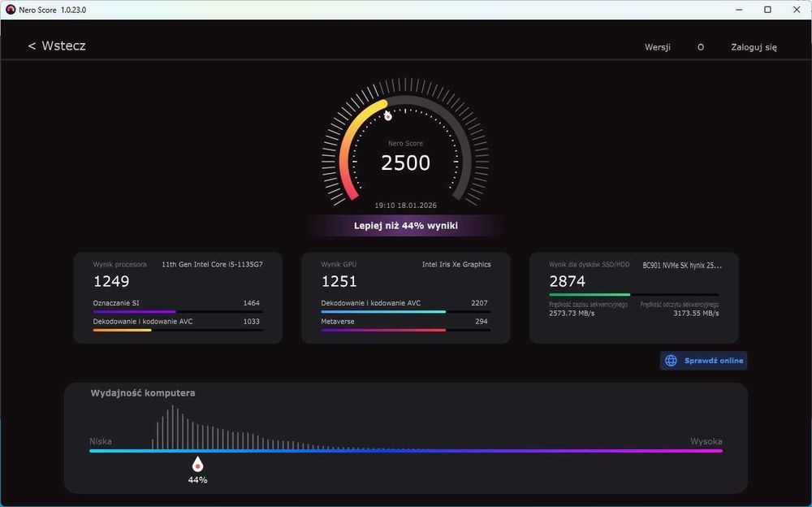Click the CPU AVC value 1033
Viewport: 812px width, 507px height.
point(251,322)
